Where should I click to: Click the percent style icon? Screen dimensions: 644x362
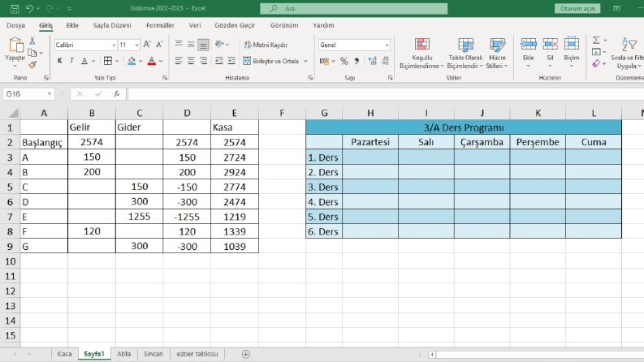344,61
